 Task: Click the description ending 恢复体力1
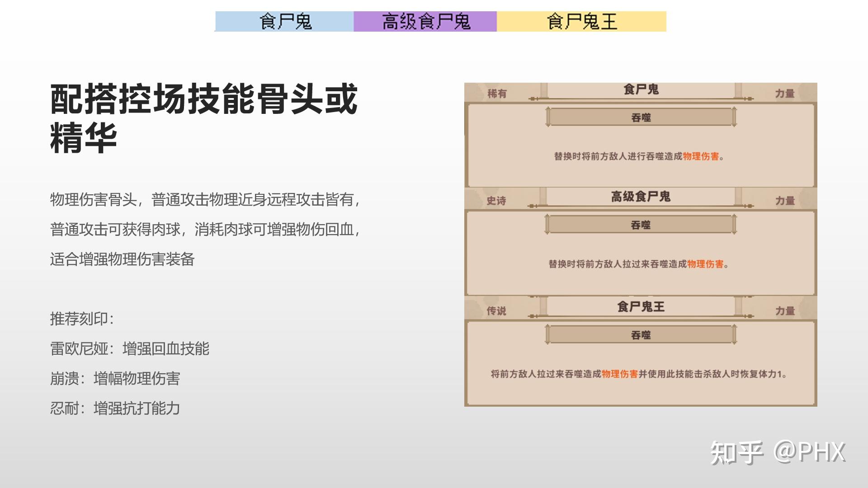point(639,374)
